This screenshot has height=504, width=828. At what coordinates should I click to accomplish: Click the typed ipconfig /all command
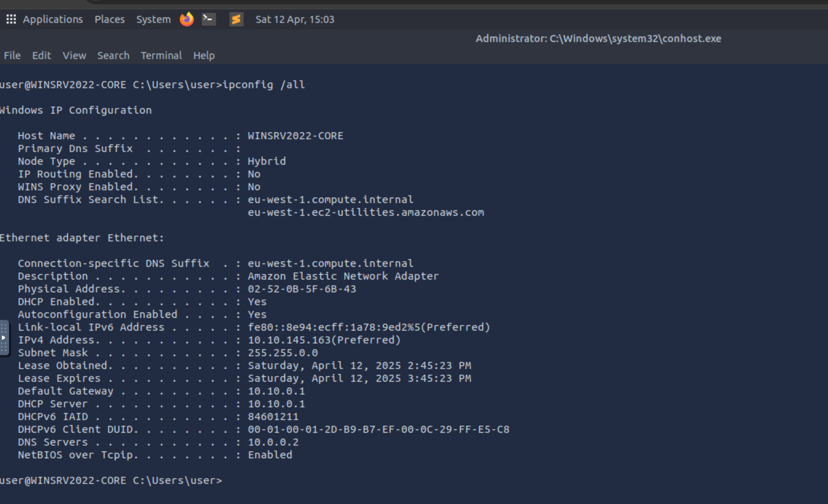pyautogui.click(x=264, y=85)
